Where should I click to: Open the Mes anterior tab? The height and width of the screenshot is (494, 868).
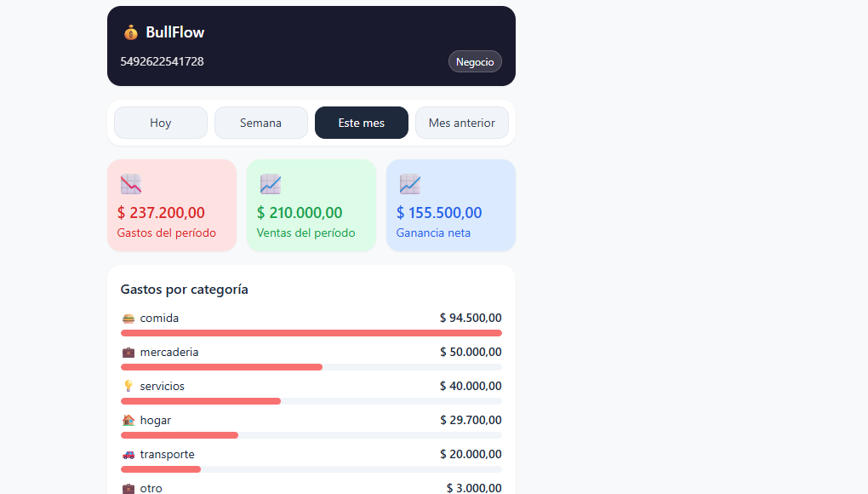(462, 123)
